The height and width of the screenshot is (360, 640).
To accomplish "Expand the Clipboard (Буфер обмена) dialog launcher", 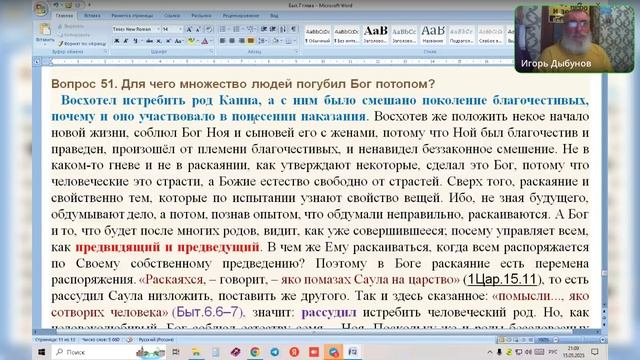I will (x=105, y=52).
